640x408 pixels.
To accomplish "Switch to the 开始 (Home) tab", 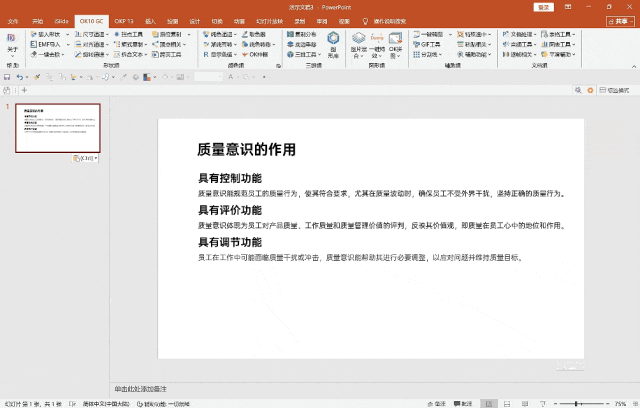I will (38, 21).
